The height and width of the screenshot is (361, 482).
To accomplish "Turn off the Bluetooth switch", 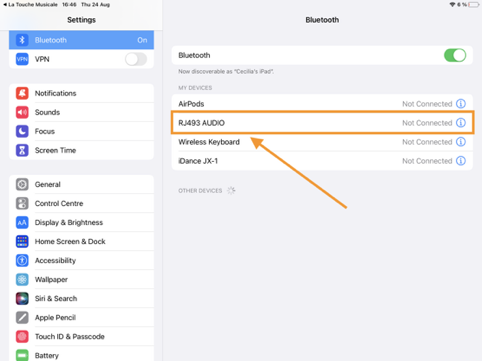I will [455, 55].
